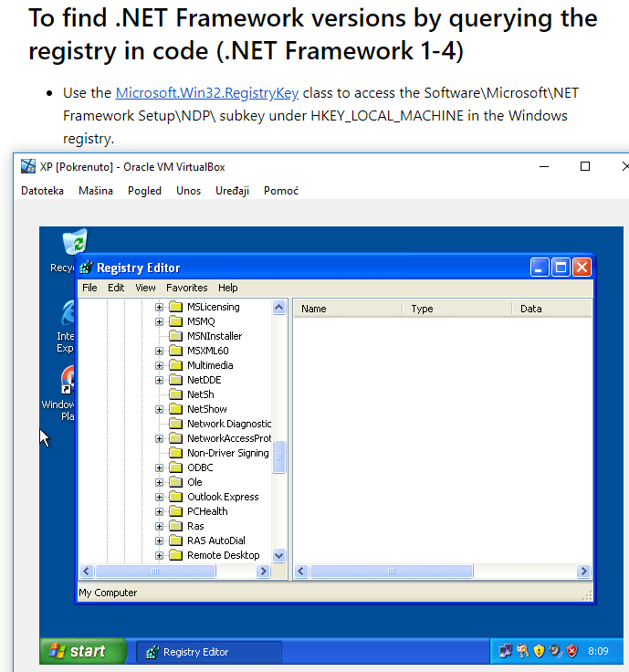629x672 pixels.
Task: Open the Datoteka menu in VirtualBox
Action: (42, 191)
